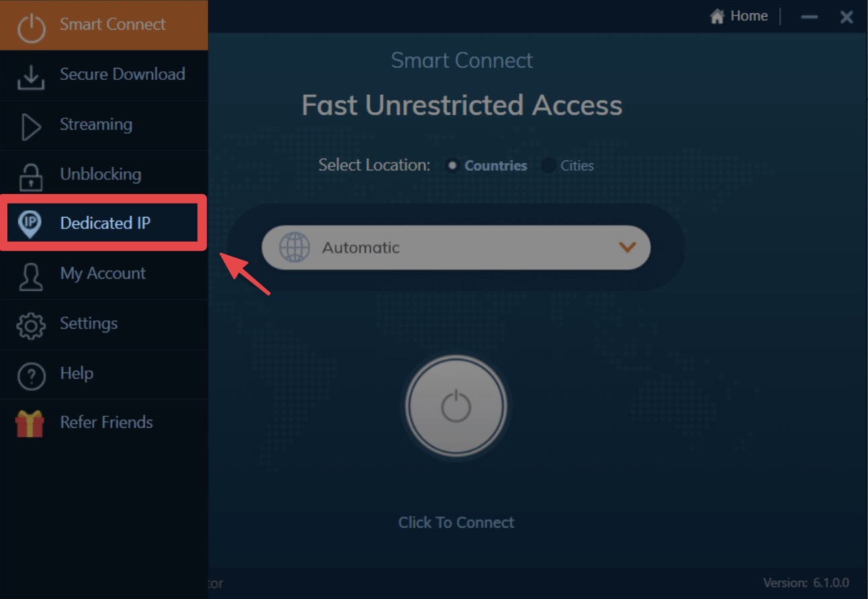
Task: Click the Home link in title bar
Action: (739, 16)
